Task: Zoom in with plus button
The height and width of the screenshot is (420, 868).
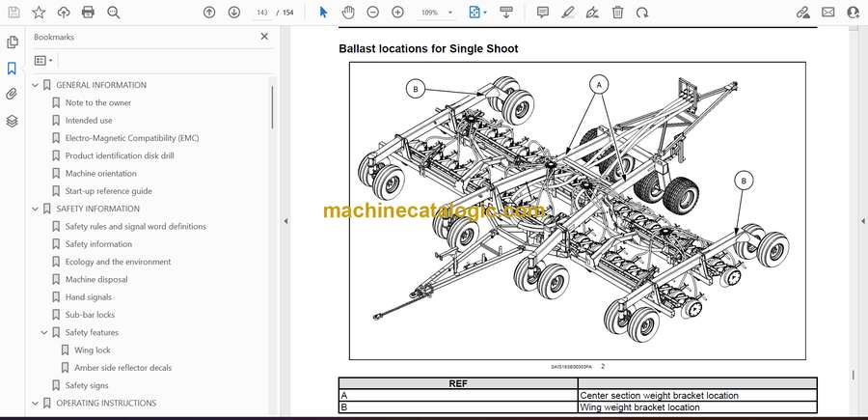Action: (397, 13)
